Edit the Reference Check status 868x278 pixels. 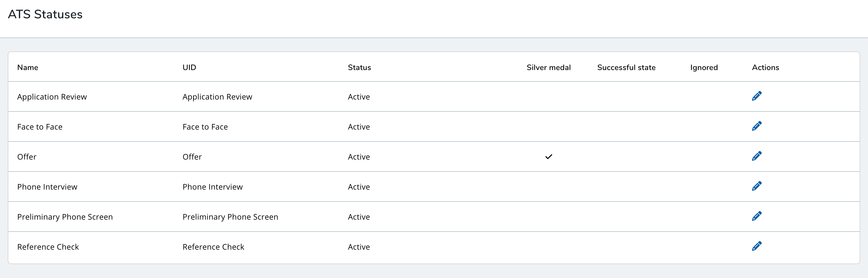(x=756, y=247)
